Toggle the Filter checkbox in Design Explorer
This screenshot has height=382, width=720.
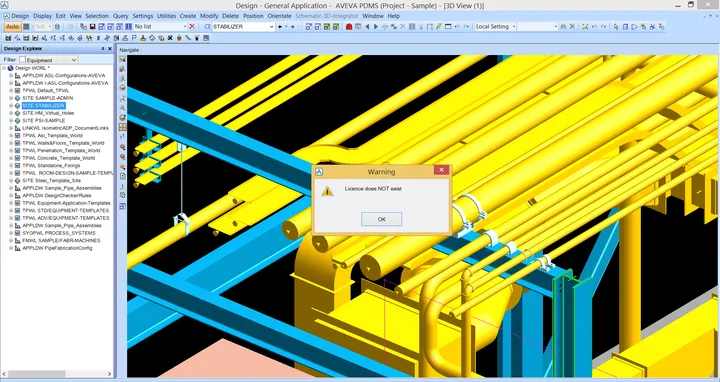(22, 60)
